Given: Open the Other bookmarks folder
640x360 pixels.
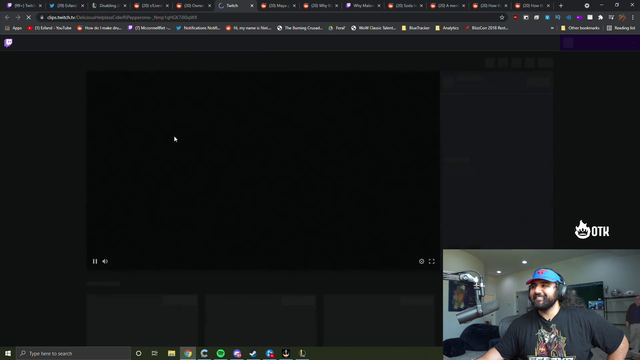Looking at the screenshot, I should 580,28.
